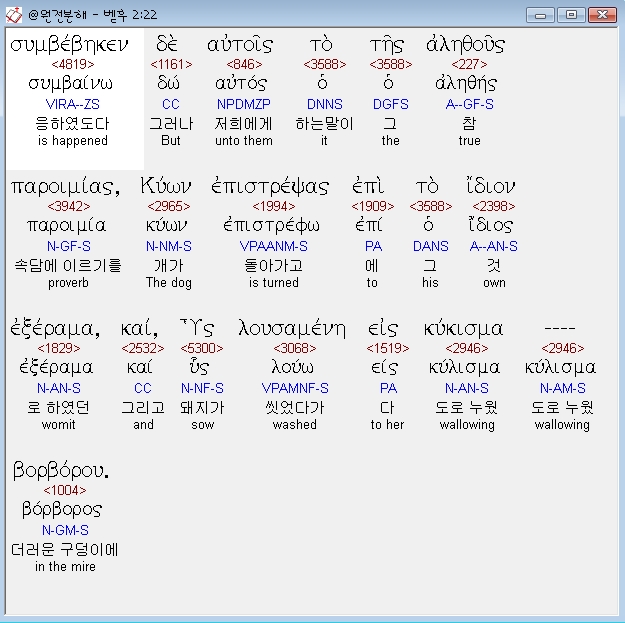Click parsing code NPDMZP

pos(244,104)
